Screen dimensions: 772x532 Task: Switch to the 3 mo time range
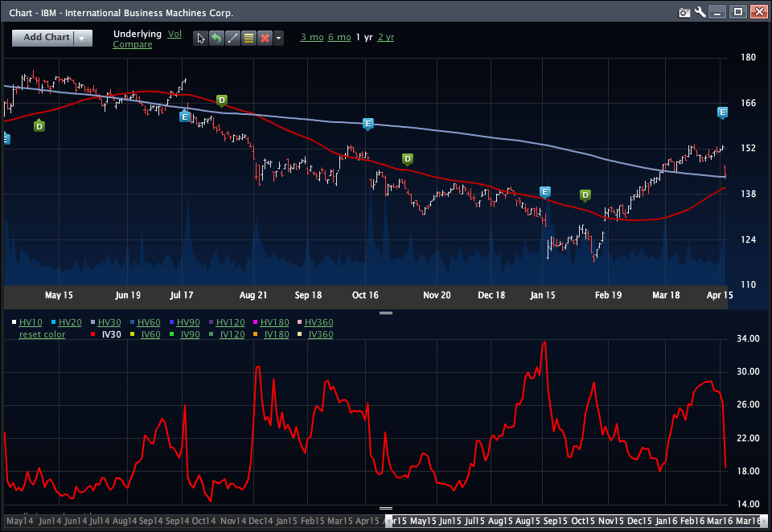(x=311, y=37)
